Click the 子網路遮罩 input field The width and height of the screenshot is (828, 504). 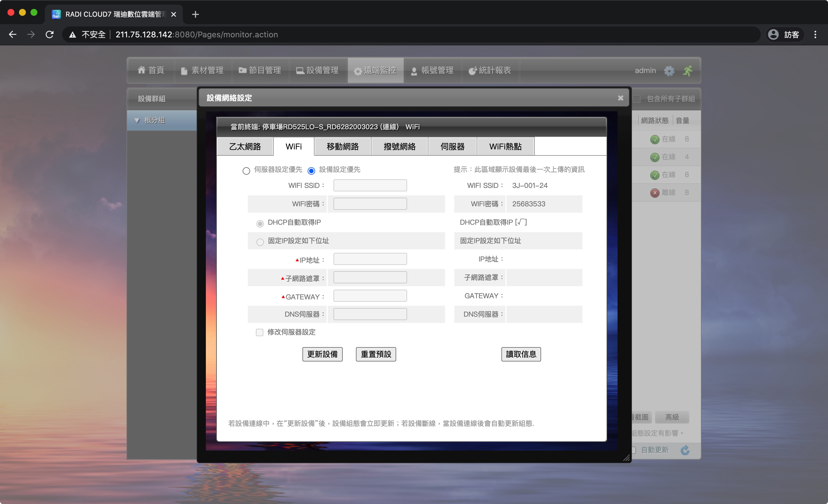(x=370, y=277)
